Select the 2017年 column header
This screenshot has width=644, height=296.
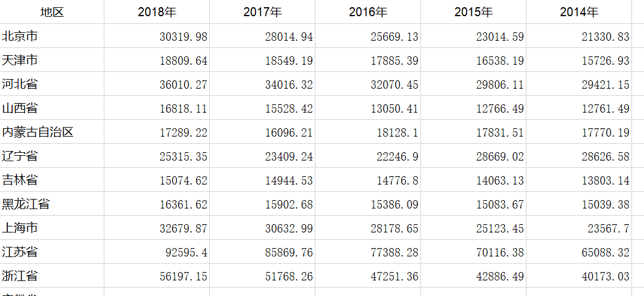click(263, 12)
